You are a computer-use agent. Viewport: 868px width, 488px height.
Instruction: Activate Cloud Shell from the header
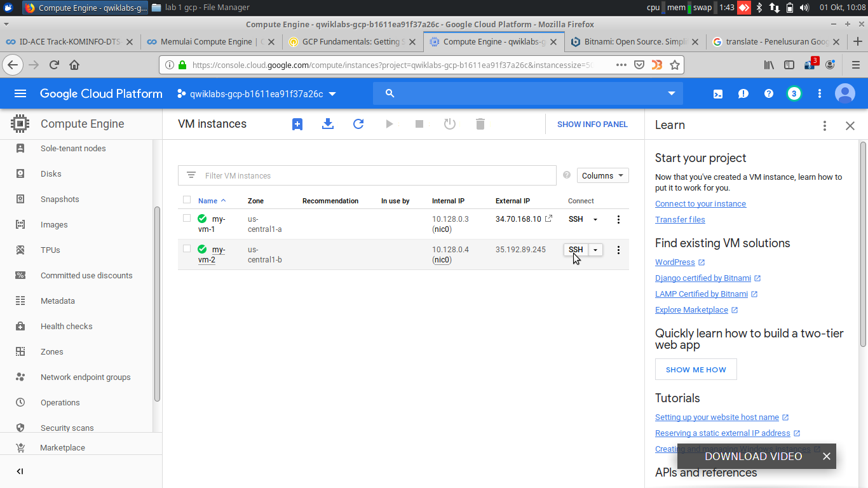click(x=718, y=94)
